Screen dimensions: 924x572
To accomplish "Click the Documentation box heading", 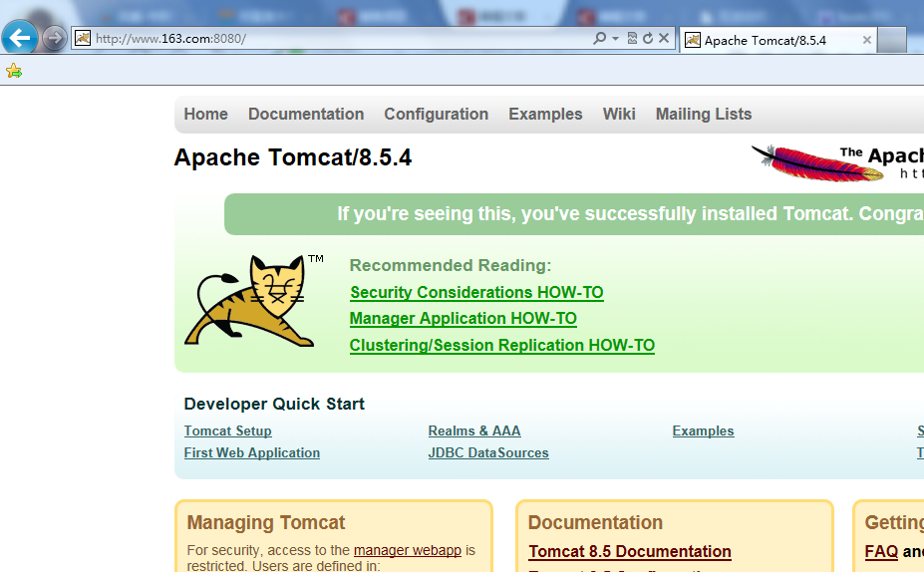I will [595, 522].
